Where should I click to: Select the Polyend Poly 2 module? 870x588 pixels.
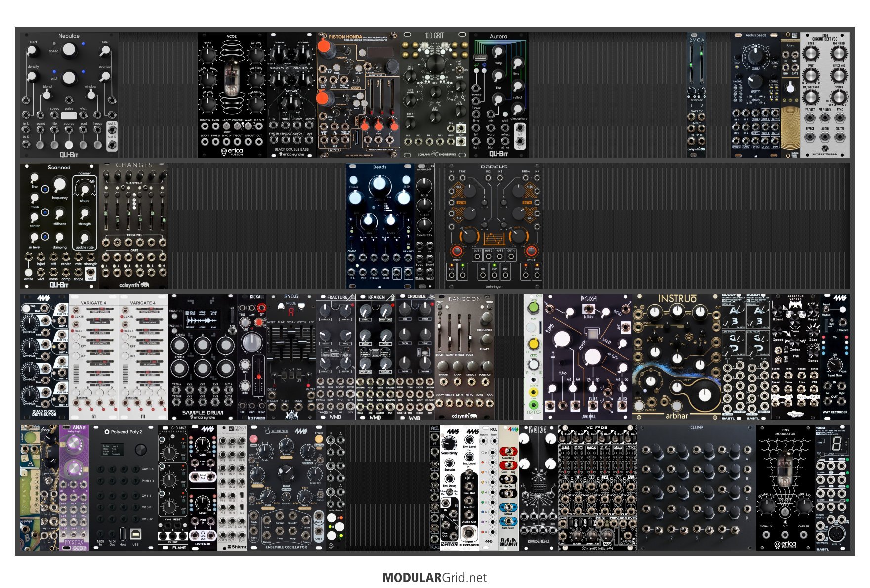point(124,488)
